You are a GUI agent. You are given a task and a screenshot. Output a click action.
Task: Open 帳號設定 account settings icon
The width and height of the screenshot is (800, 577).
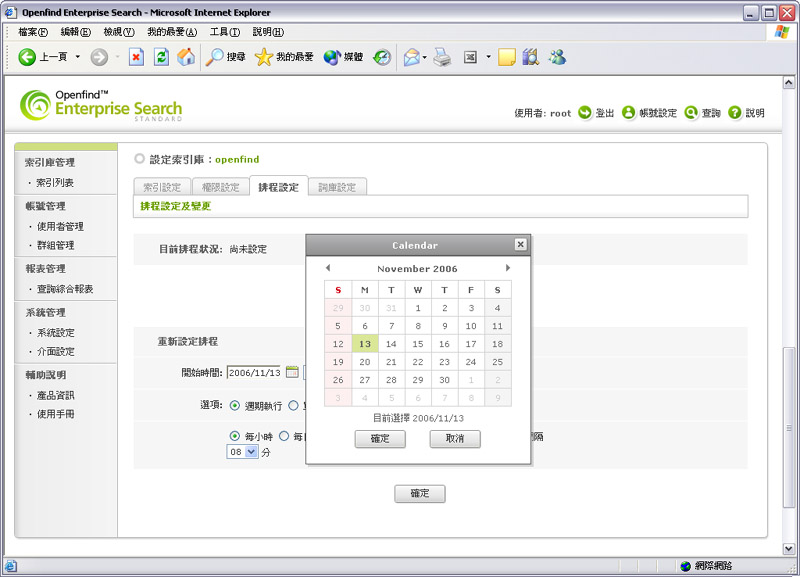628,112
